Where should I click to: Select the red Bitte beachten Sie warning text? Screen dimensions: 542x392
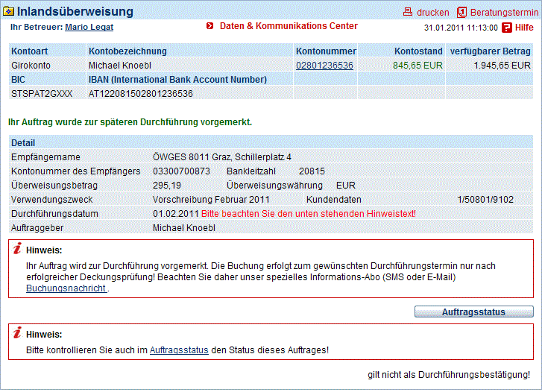click(309, 214)
